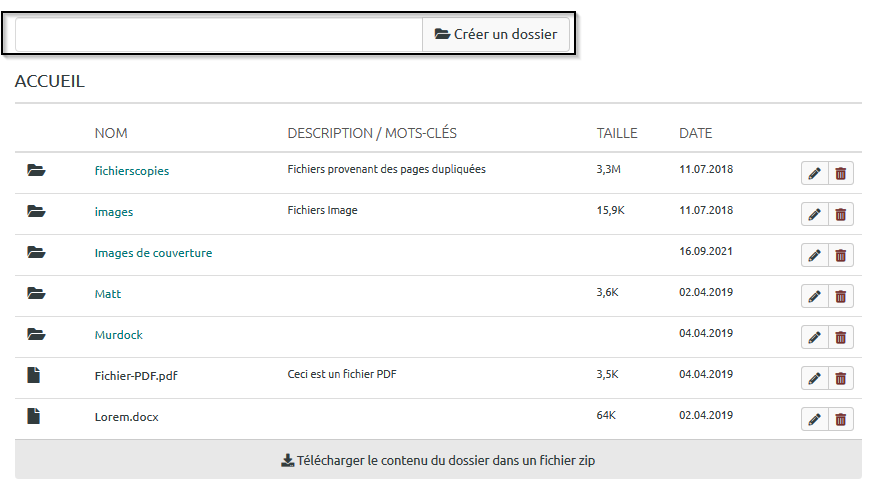872x496 pixels.
Task: Click the pencil edit icon for fichierscopies
Action: pyautogui.click(x=814, y=174)
